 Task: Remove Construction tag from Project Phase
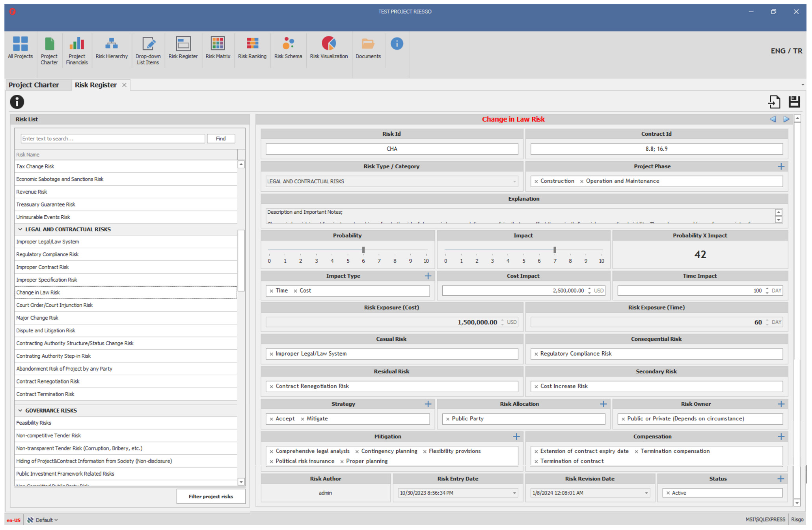coord(536,182)
